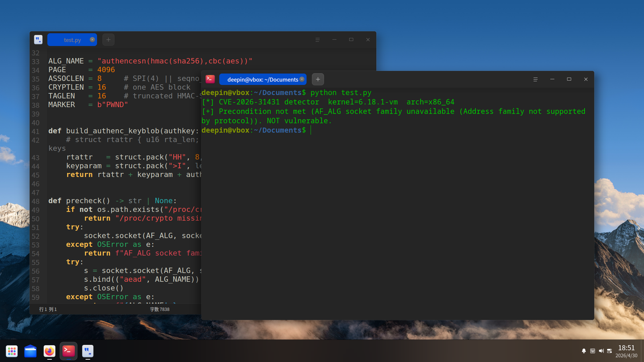Click the text editor app icon in title bar

point(38,40)
